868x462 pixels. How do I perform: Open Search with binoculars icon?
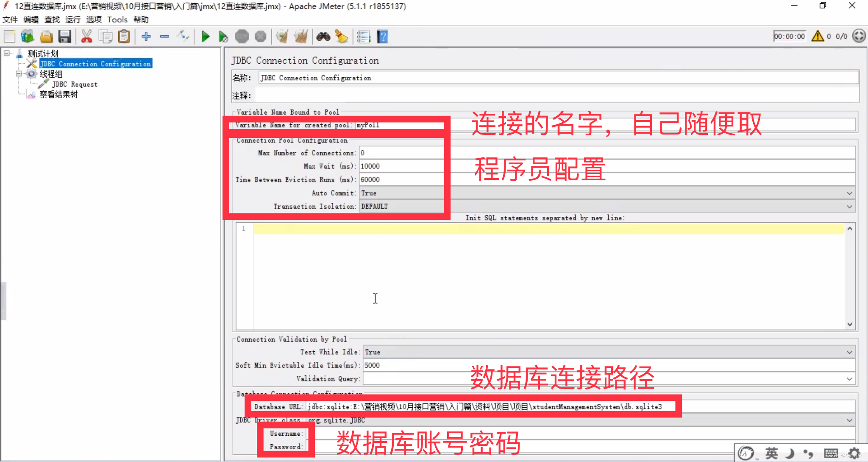[x=323, y=36]
